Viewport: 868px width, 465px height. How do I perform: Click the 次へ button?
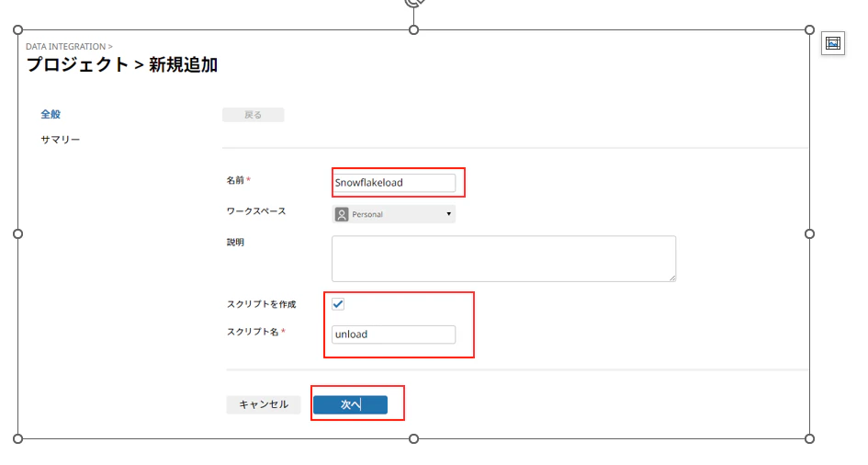[350, 404]
